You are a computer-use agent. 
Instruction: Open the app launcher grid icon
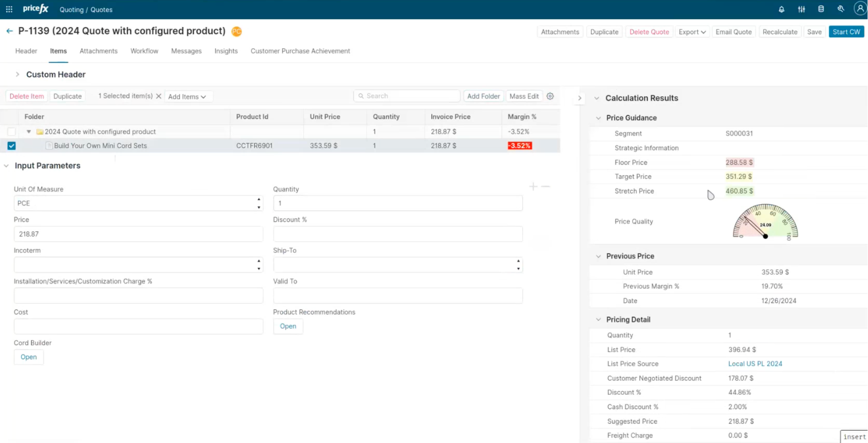click(9, 9)
